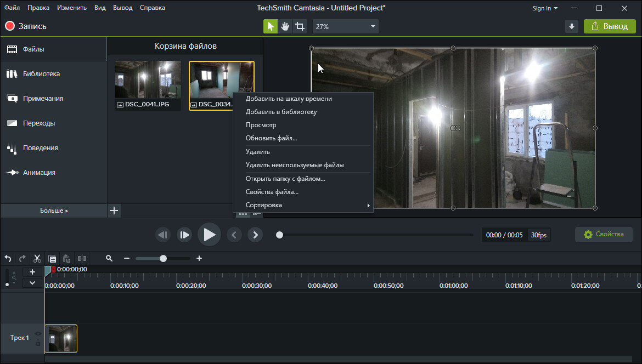This screenshot has height=364, width=642.
Task: Open the Sign In dropdown
Action: coord(545,8)
